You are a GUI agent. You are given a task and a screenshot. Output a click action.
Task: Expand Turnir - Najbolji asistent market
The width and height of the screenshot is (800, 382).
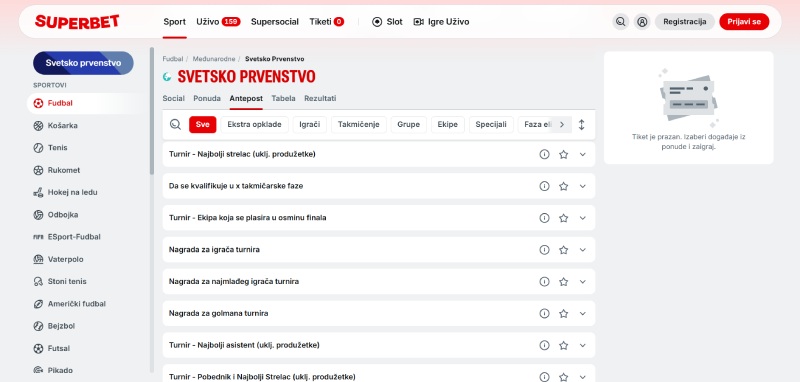[x=583, y=345]
